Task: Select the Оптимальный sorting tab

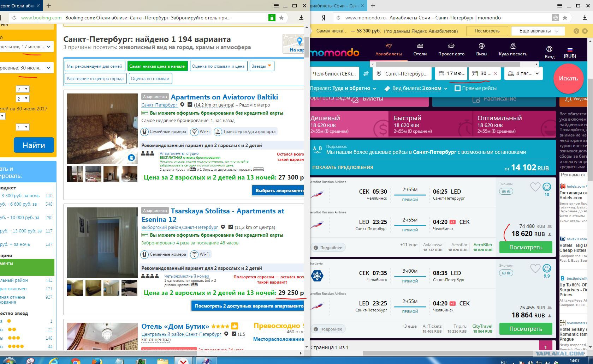Action: [514, 124]
